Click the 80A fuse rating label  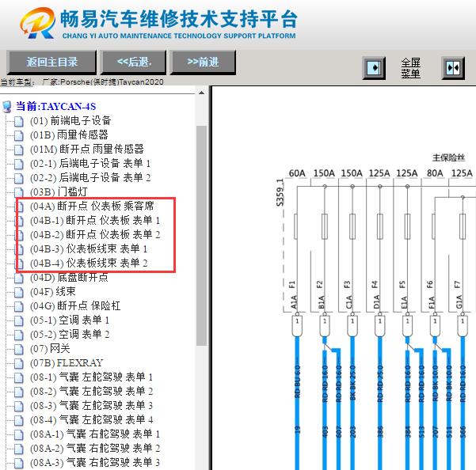tap(435, 173)
